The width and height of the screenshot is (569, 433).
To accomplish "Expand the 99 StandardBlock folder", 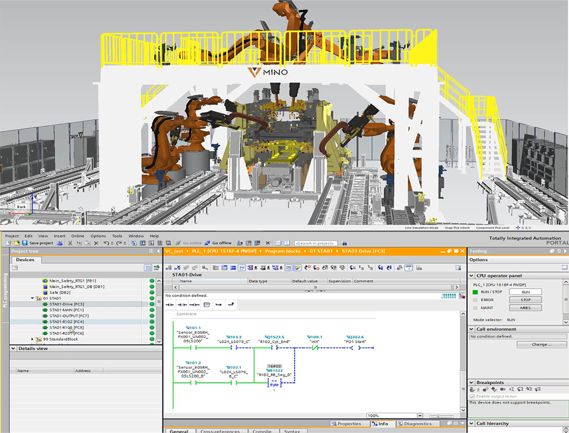I will 33,339.
